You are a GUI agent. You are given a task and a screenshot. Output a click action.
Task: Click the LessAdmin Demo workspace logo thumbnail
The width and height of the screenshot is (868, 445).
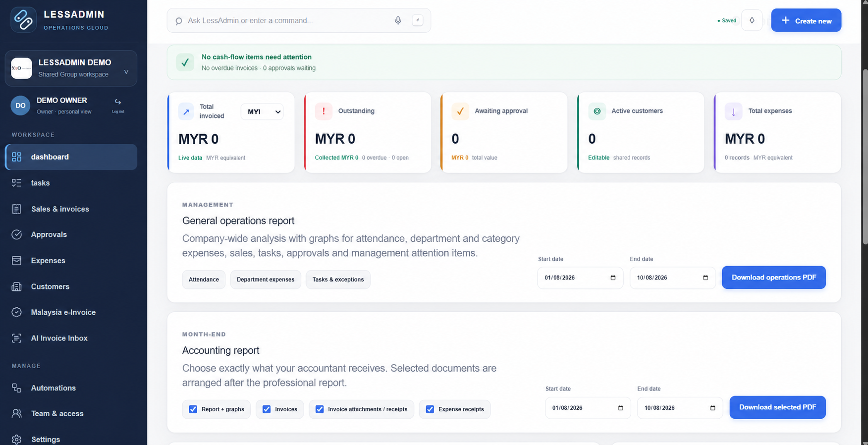pyautogui.click(x=21, y=68)
